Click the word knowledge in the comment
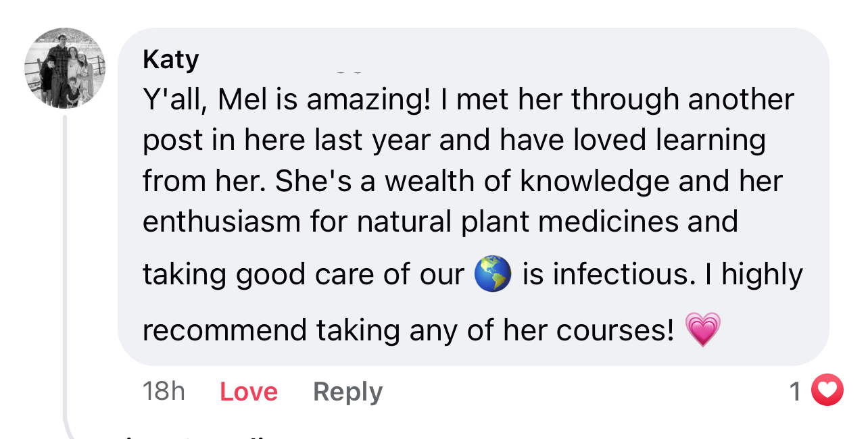Screen dimensions: 868x439 [585, 181]
